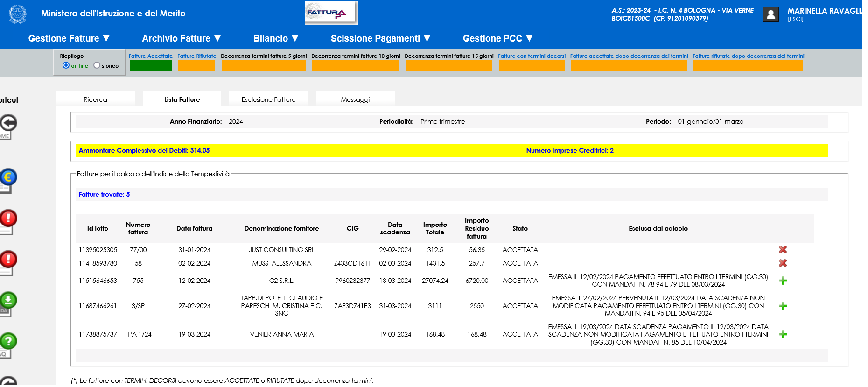Open the green question mark FAQ icon
868x387 pixels.
pos(8,342)
